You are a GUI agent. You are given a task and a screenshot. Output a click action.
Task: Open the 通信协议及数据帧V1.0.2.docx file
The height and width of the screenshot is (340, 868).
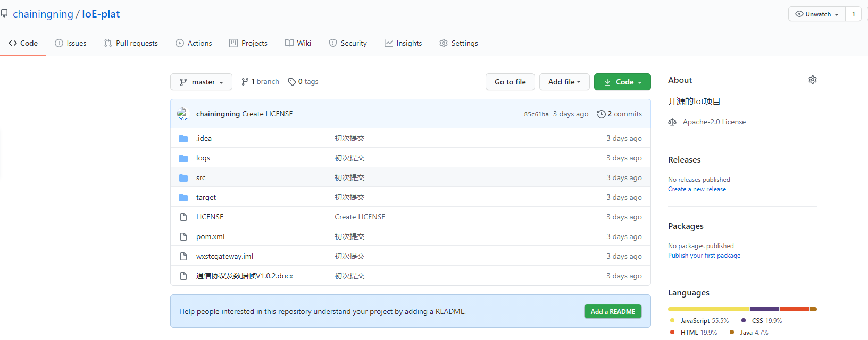point(245,276)
